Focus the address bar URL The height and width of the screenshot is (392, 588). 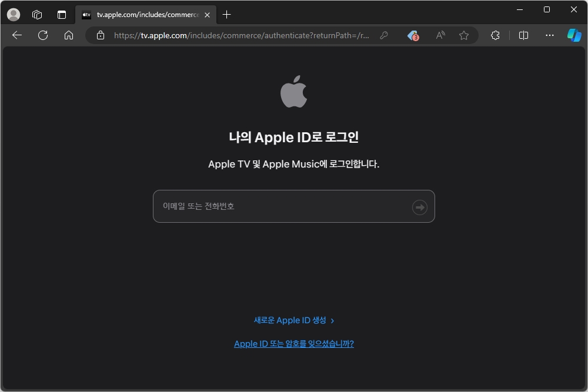coord(242,35)
